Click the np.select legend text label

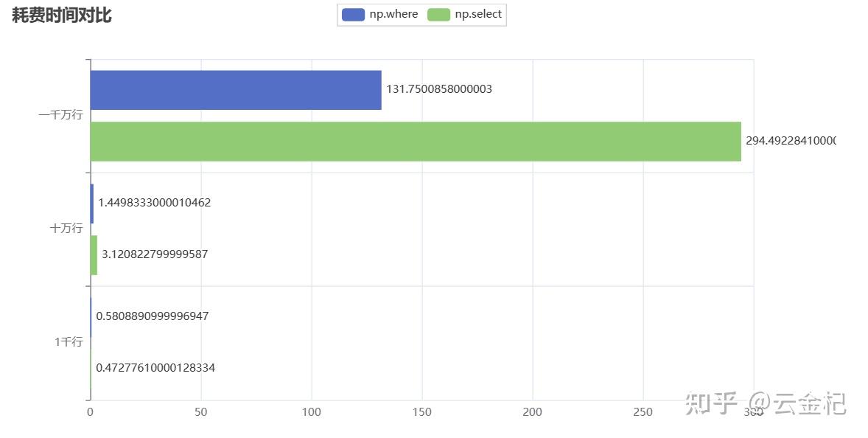click(x=478, y=14)
